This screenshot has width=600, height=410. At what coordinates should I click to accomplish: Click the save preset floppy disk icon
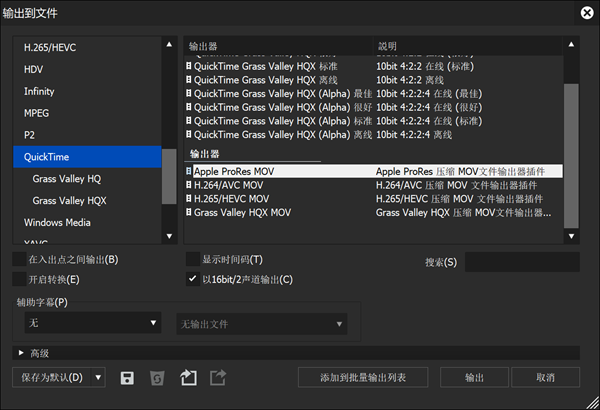point(127,378)
